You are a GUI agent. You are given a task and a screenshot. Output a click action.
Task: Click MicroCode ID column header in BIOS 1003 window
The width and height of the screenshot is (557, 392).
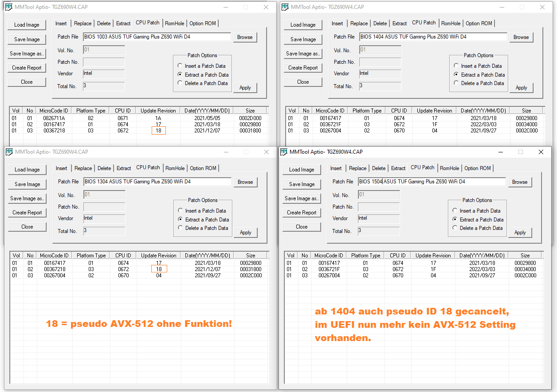[54, 111]
